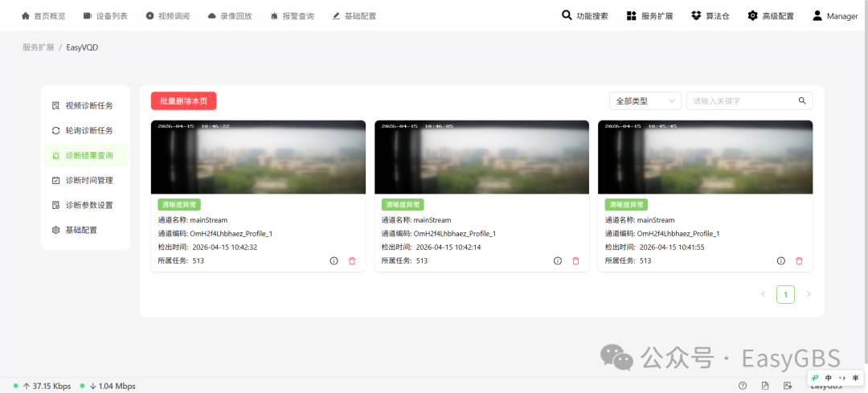Click the previous page arrow in pagination
Viewport: 868px width, 393px height.
pyautogui.click(x=764, y=294)
